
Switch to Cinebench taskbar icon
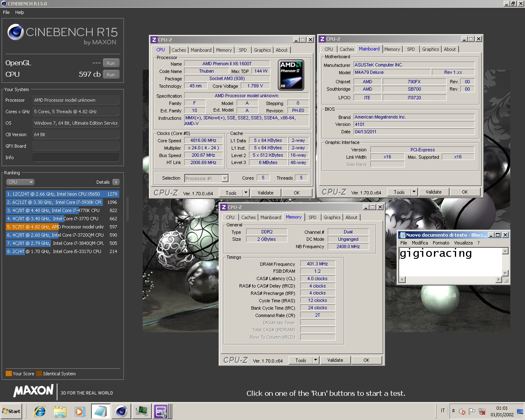[121, 411]
